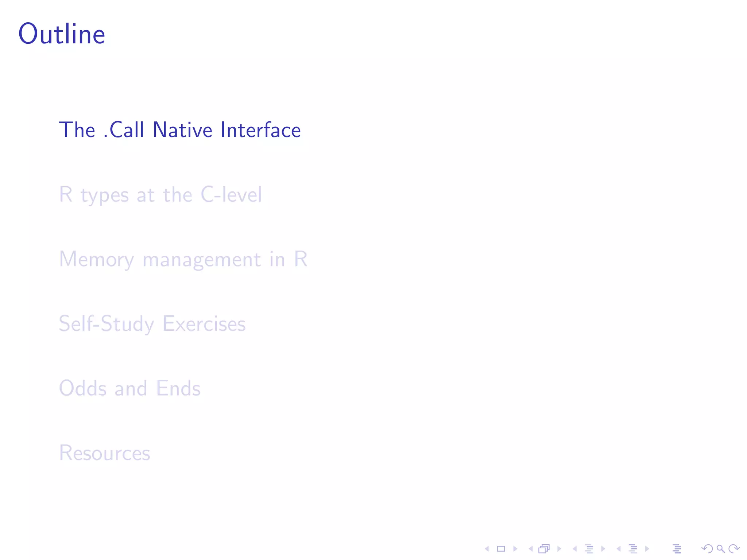The width and height of the screenshot is (747, 560).
Task: Click the presentation outline lines icon
Action: pyautogui.click(x=677, y=549)
